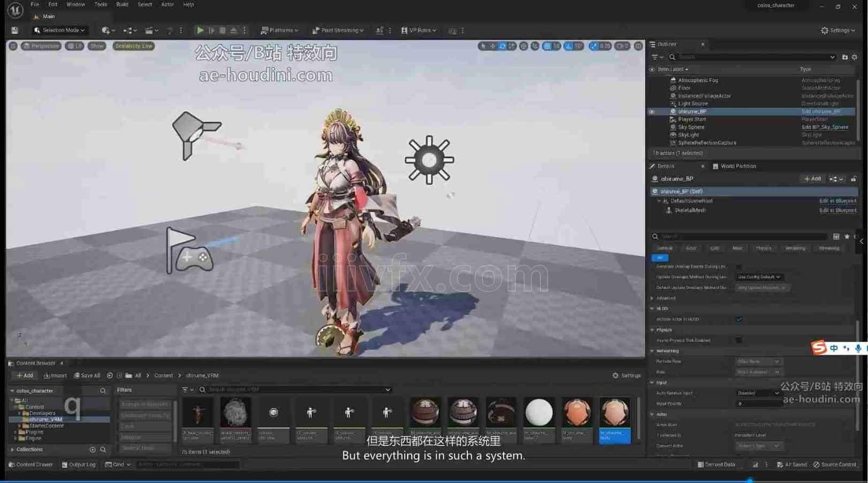The width and height of the screenshot is (868, 483).
Task: Select the viewport select-objects tool icon
Action: pos(483,46)
